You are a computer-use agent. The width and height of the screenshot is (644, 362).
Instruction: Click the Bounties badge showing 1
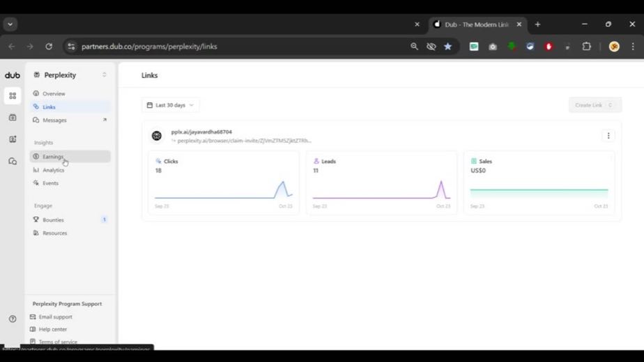105,219
